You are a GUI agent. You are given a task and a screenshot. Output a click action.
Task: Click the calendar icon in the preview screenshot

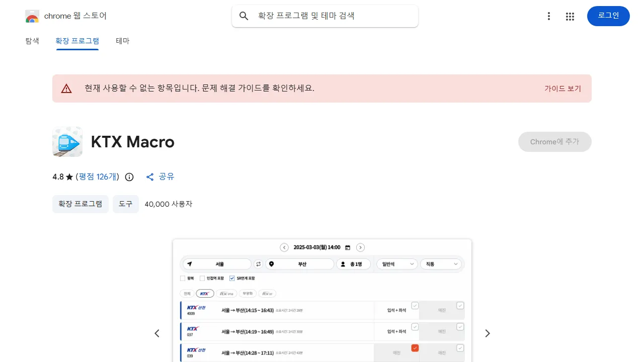[x=348, y=247]
